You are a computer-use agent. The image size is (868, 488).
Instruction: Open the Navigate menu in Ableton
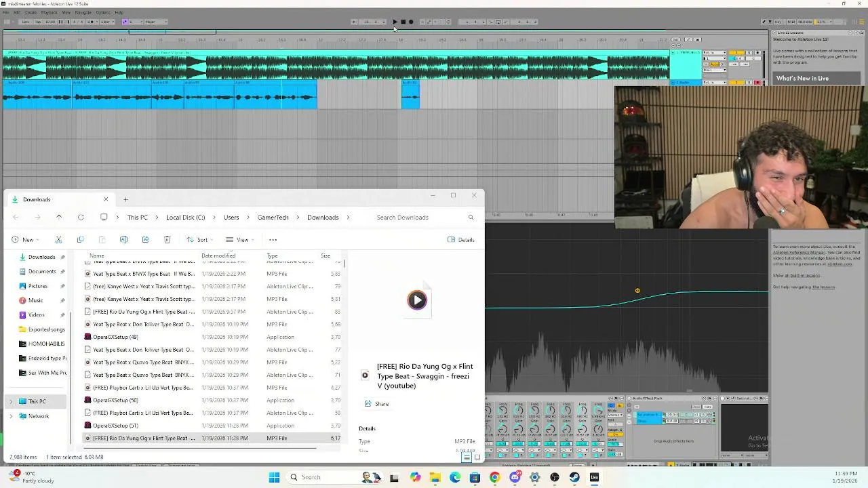83,12
